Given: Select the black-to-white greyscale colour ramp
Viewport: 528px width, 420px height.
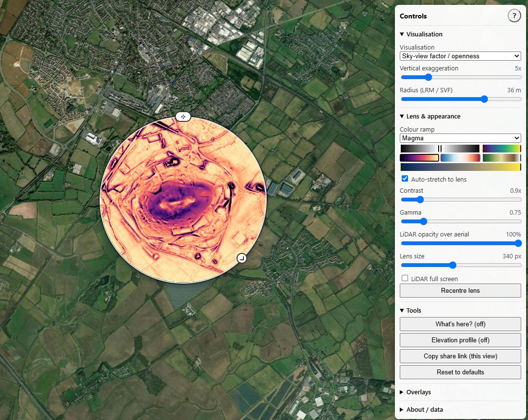Looking at the screenshot, I should [x=419, y=149].
